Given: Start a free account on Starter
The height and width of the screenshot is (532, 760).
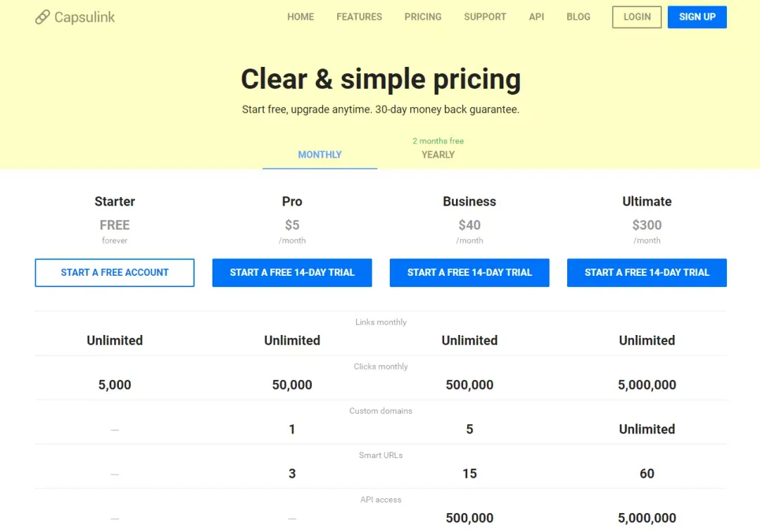Looking at the screenshot, I should click(115, 272).
